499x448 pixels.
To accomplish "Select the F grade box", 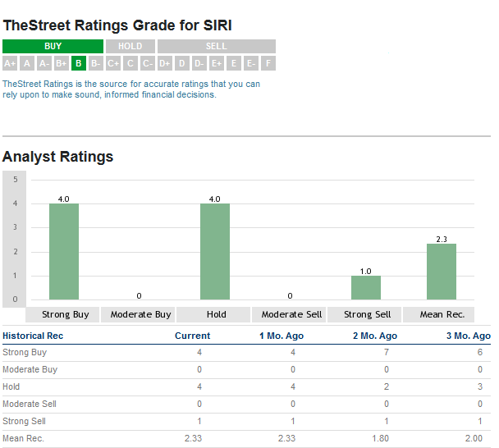I will [x=268, y=63].
